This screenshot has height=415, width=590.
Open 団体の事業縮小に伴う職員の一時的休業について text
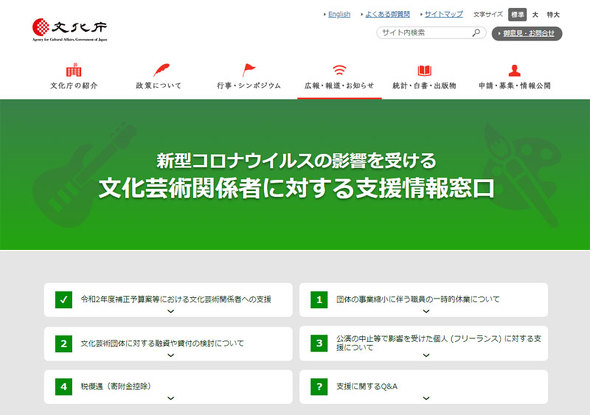coord(418,299)
